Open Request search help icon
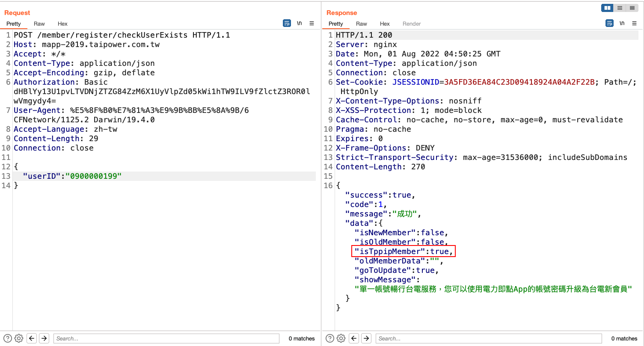Viewport: 644px width, 346px height. point(7,338)
